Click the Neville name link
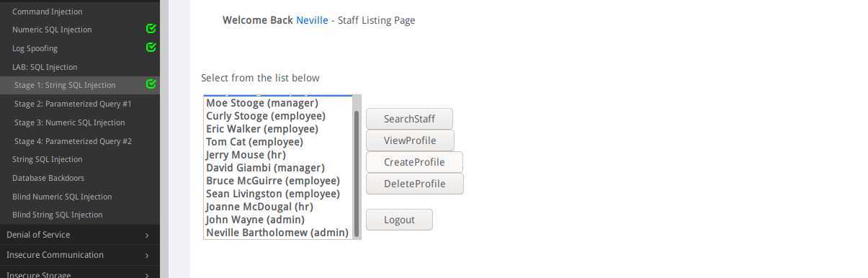 click(x=312, y=20)
